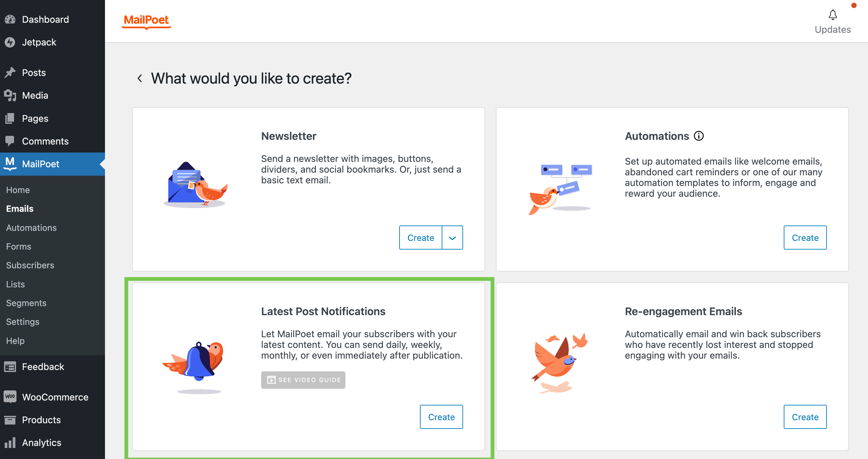Click the Jetpack lightning icon
Viewport: 868px width, 459px height.
(x=10, y=42)
